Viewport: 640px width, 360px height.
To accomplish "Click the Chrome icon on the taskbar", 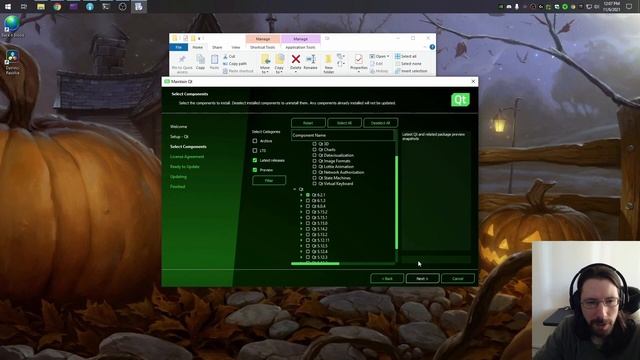I will [57, 7].
